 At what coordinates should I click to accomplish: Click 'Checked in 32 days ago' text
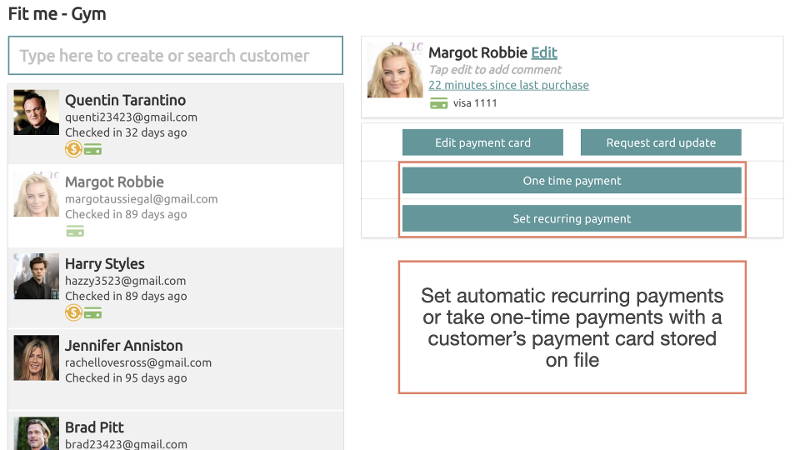(126, 133)
